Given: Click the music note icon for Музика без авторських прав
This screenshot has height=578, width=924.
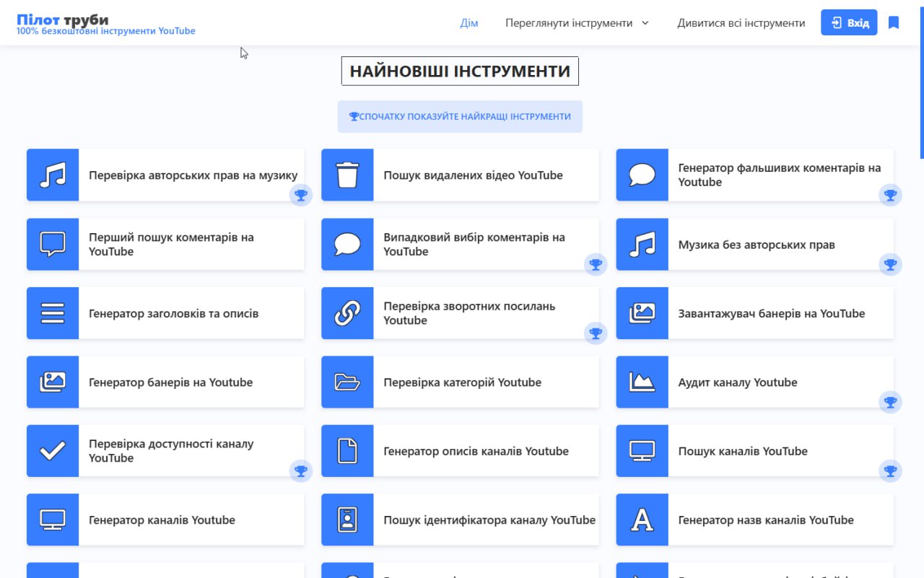Looking at the screenshot, I should coord(642,244).
